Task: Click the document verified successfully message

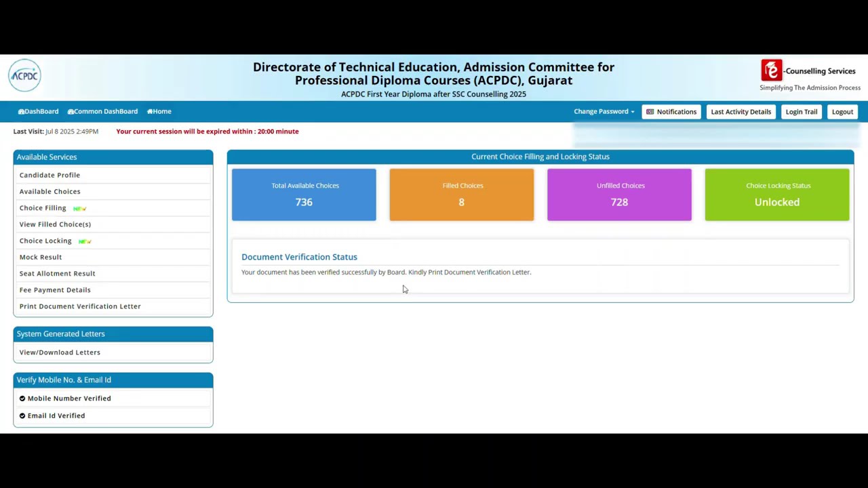Action: tap(387, 272)
